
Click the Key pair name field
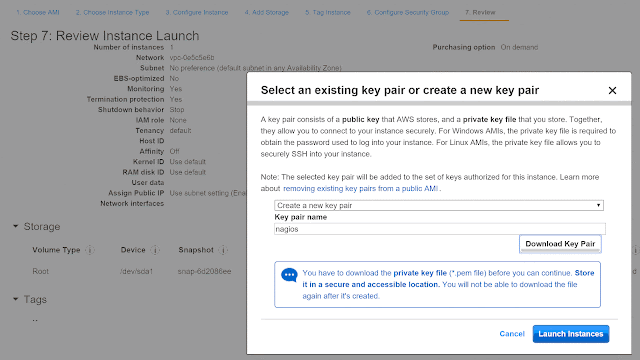coord(440,229)
